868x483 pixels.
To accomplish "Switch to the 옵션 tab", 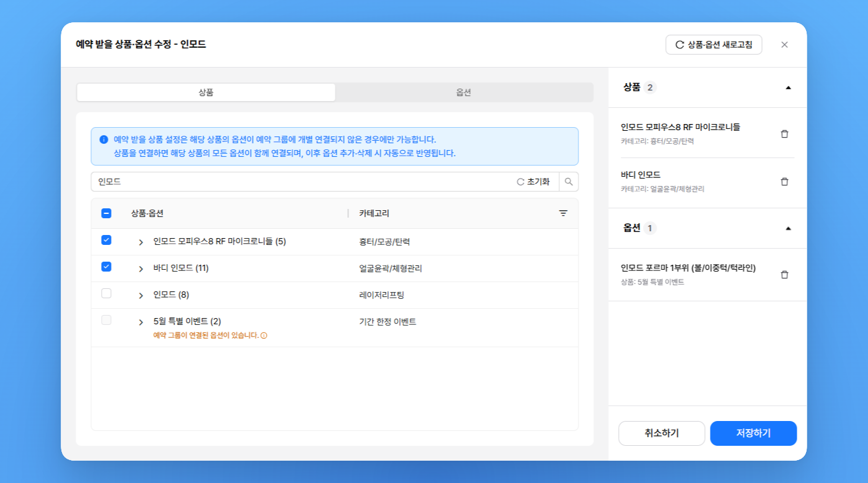I will pos(464,92).
